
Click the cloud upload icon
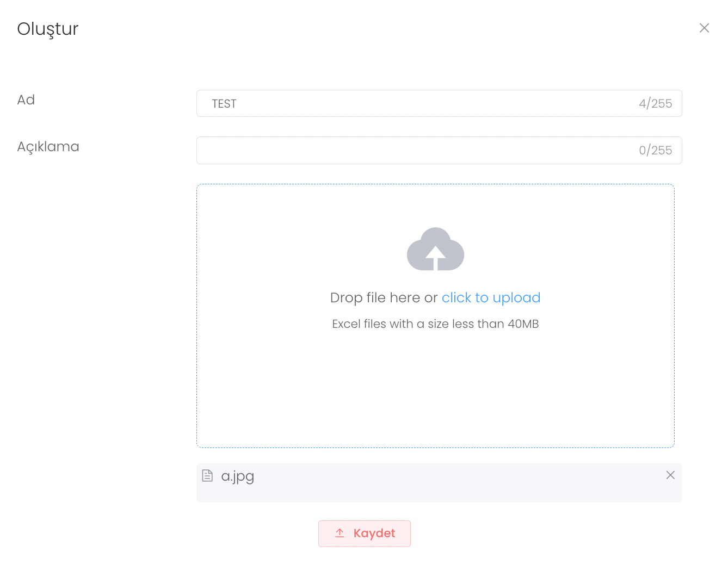point(435,249)
